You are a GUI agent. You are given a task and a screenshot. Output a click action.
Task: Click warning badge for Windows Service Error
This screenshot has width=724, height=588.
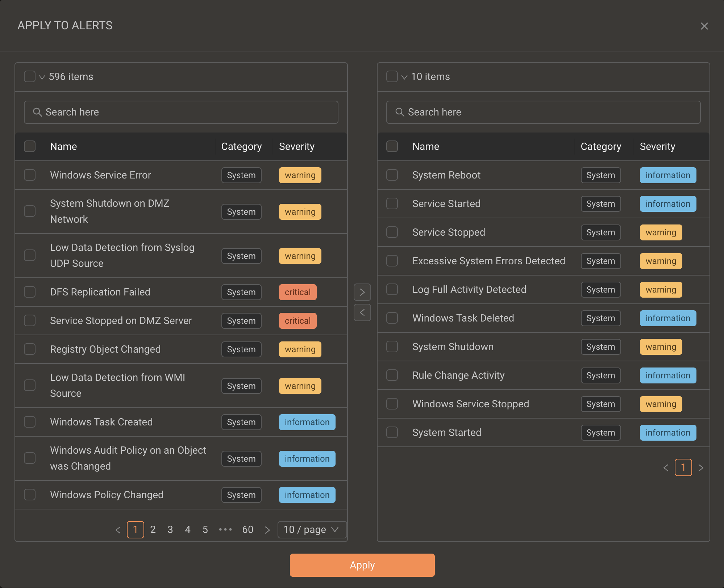[300, 175]
